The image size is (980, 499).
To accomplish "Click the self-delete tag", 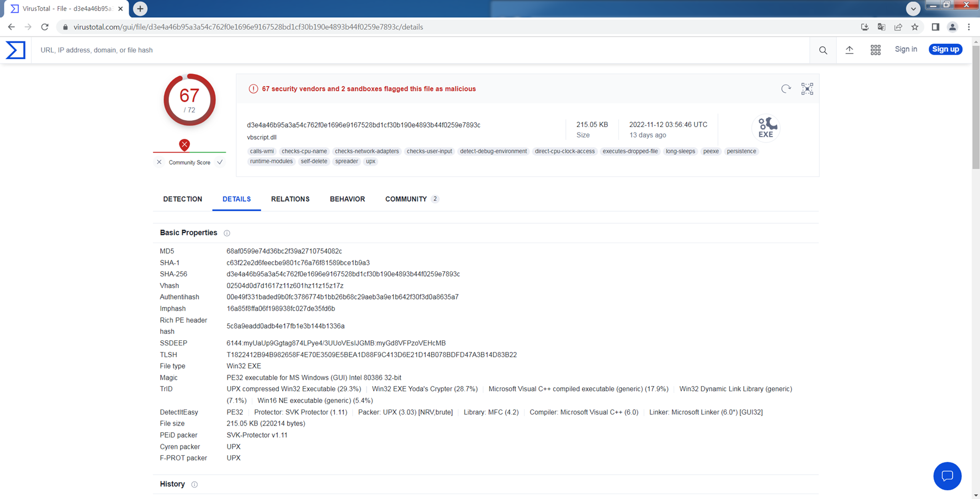I will tap(314, 161).
